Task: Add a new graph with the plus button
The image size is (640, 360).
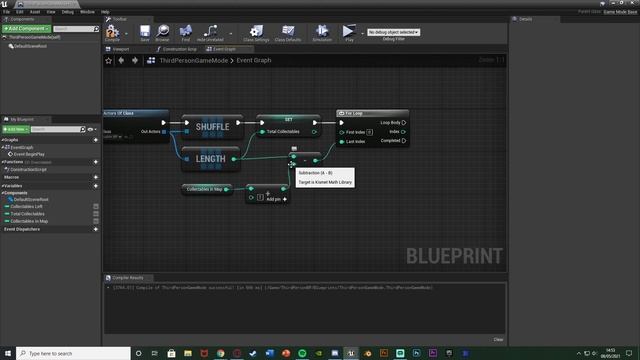Action: (x=96, y=140)
